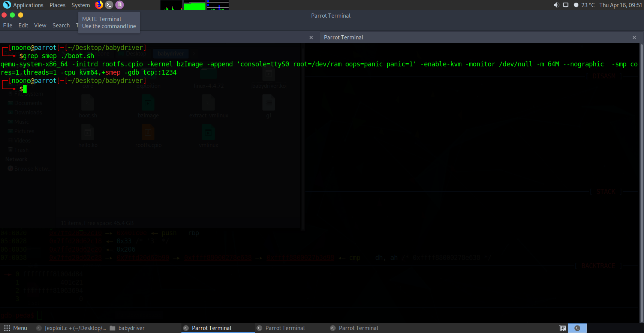Click the display indicator icon in the tray
Image resolution: width=644 pixels, height=333 pixels.
pos(566,5)
